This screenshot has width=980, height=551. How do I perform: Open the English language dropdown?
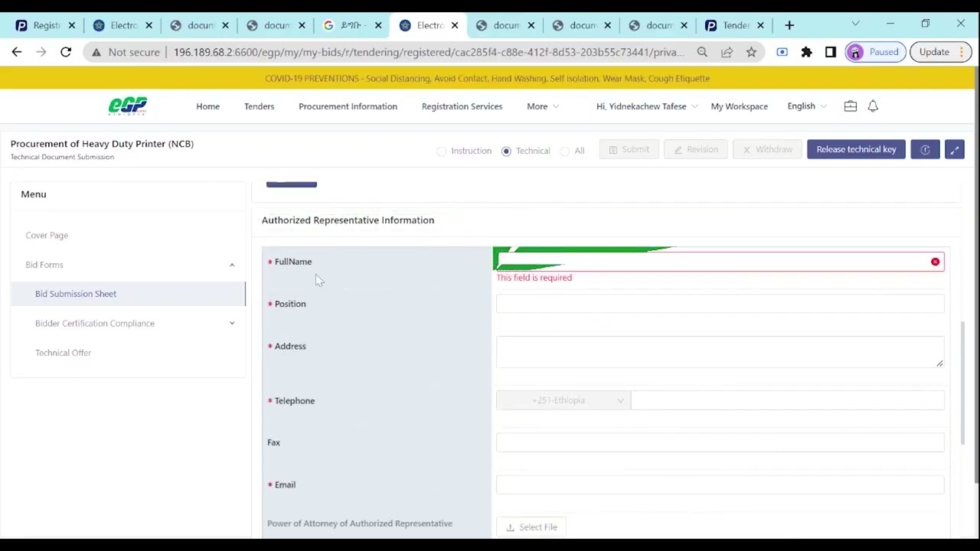(807, 106)
